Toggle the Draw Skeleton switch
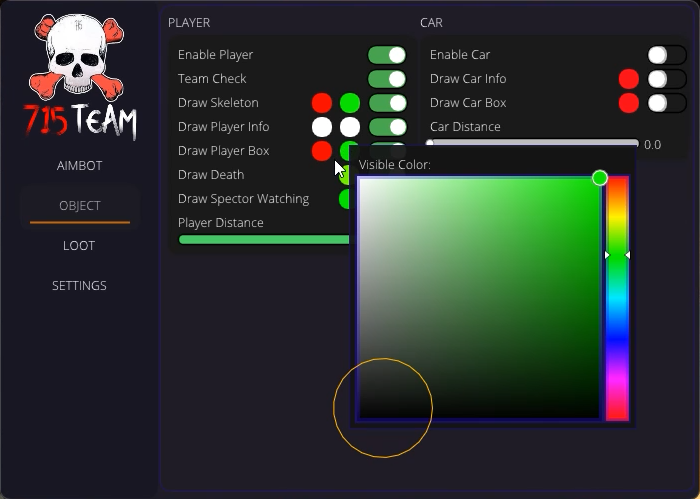This screenshot has height=499, width=700. pyautogui.click(x=387, y=103)
